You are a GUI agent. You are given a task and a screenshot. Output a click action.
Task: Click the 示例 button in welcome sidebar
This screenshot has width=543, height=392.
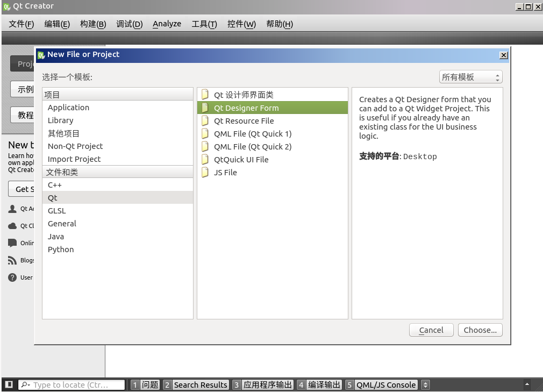pos(23,89)
